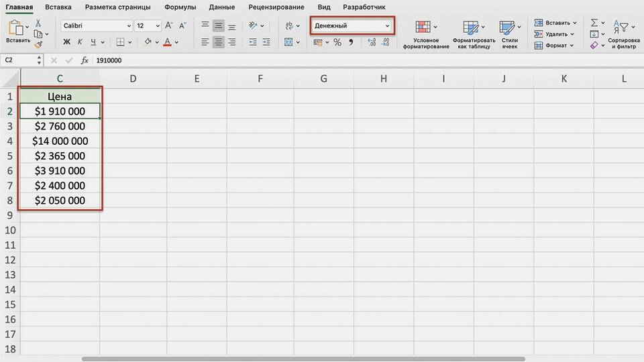This screenshot has width=644, height=362.
Task: Toggle middle vertical alignment
Action: (x=219, y=26)
